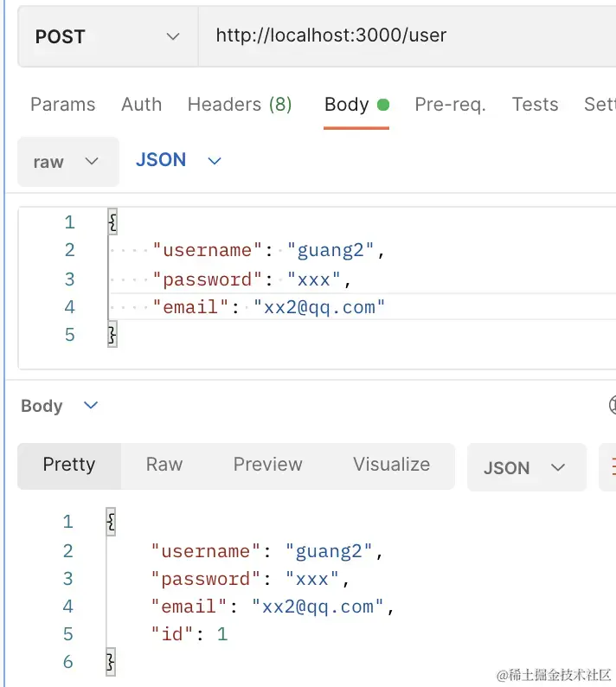Open the request JSON format dropdown
The width and height of the screenshot is (616, 687).
(178, 160)
